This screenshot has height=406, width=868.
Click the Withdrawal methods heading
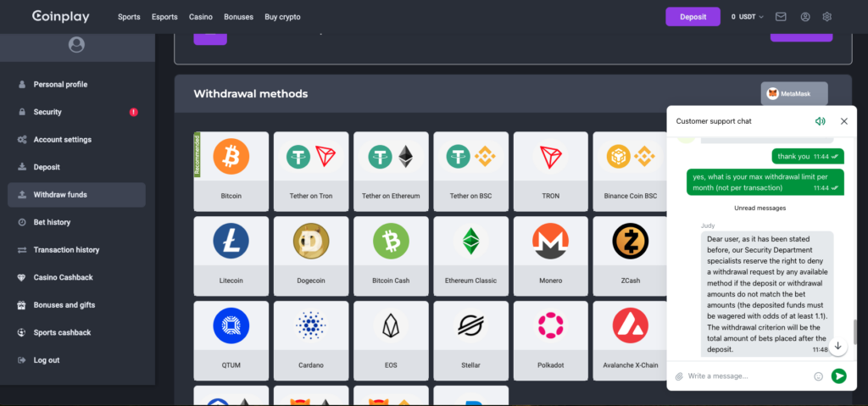click(x=251, y=93)
